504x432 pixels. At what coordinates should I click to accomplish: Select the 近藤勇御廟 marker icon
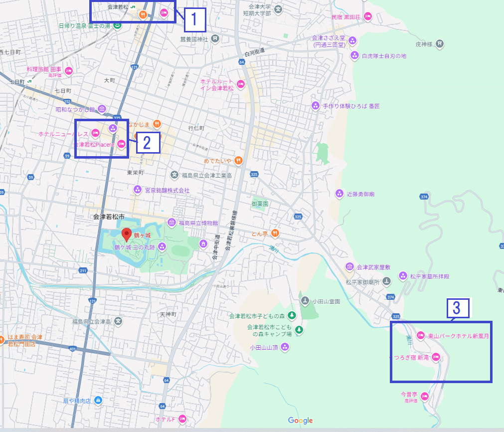(339, 194)
